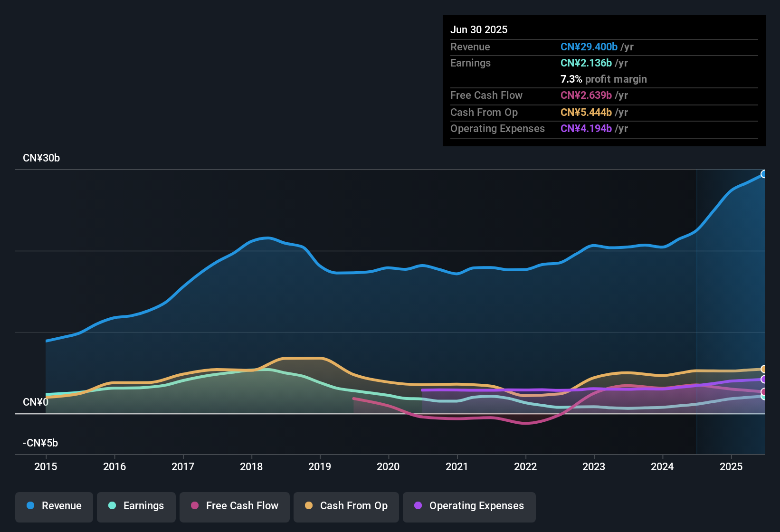Click the Cash From Op legend button
The width and height of the screenshot is (780, 532).
pyautogui.click(x=346, y=506)
